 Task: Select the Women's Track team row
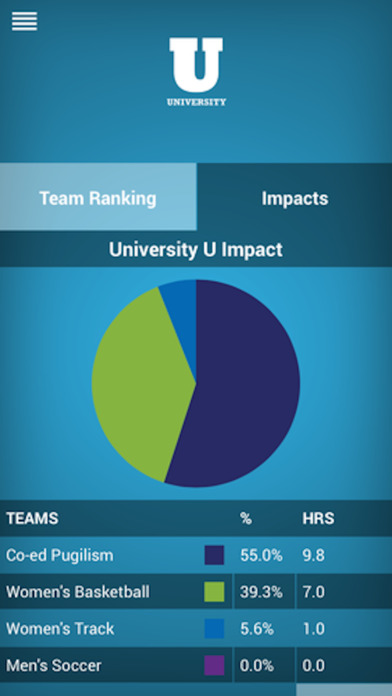point(196,629)
